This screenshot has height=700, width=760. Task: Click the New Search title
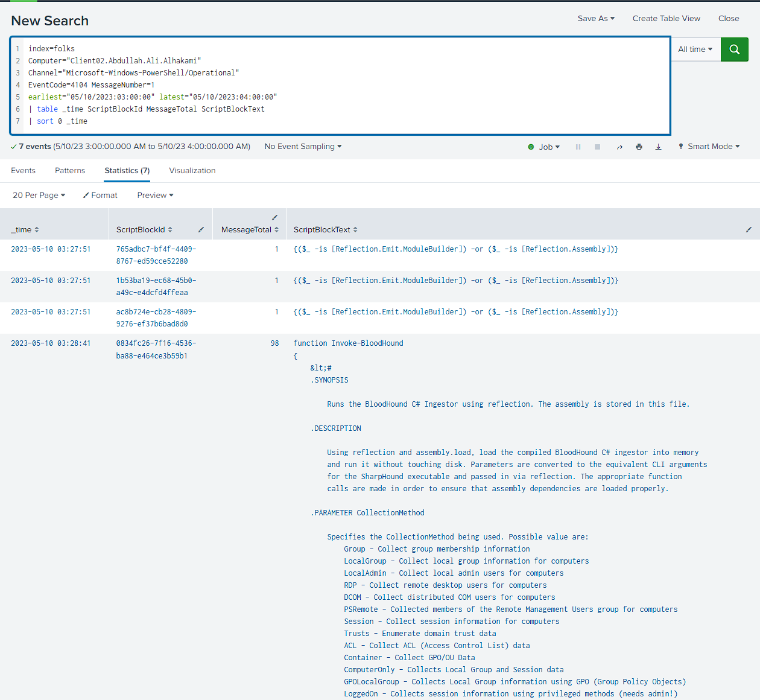50,21
